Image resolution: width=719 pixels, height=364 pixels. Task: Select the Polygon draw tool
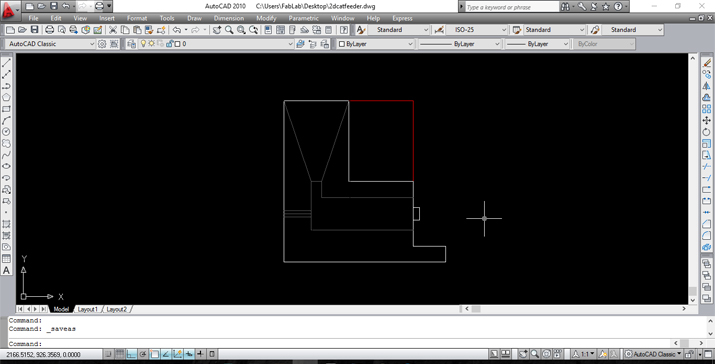6,98
